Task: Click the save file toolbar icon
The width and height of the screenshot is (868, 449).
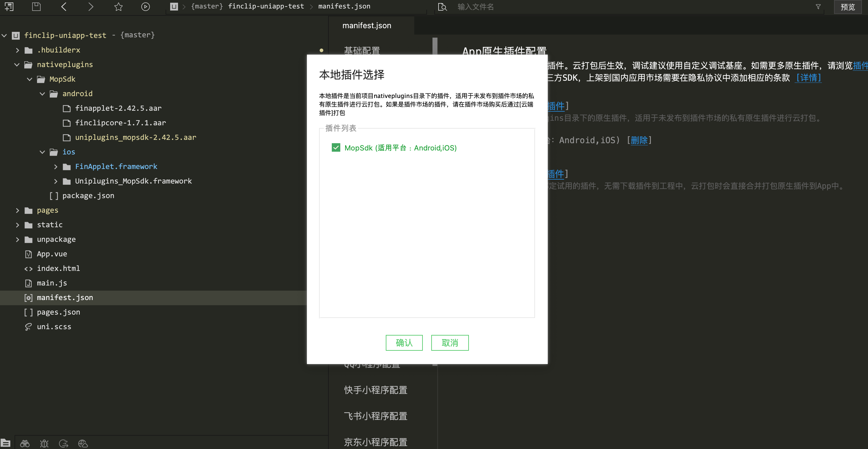Action: (x=36, y=7)
